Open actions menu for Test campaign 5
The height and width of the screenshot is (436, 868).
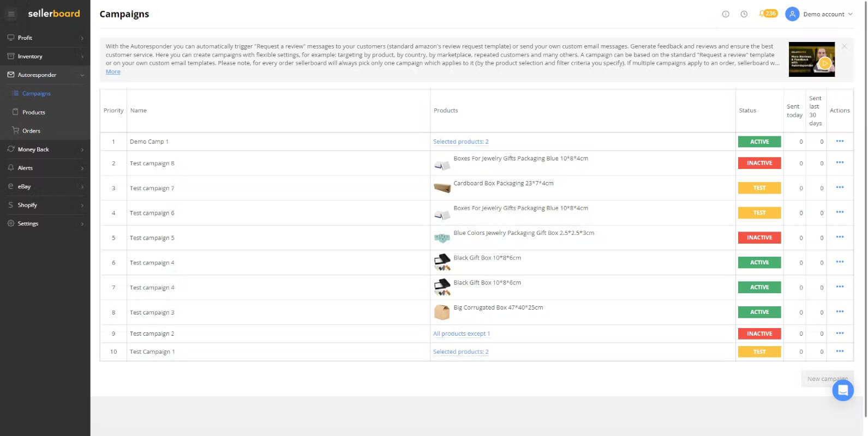point(840,237)
